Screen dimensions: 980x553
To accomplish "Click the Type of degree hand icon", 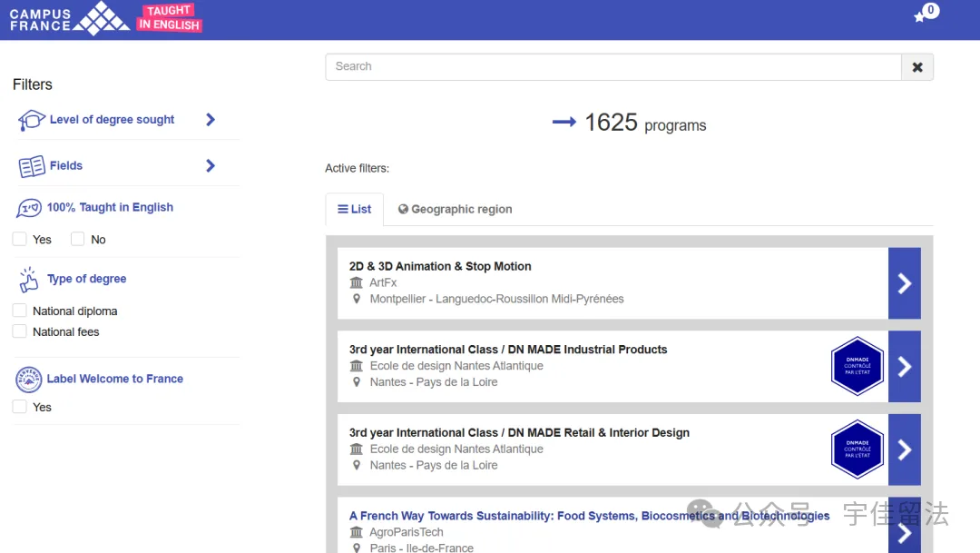I will point(28,280).
